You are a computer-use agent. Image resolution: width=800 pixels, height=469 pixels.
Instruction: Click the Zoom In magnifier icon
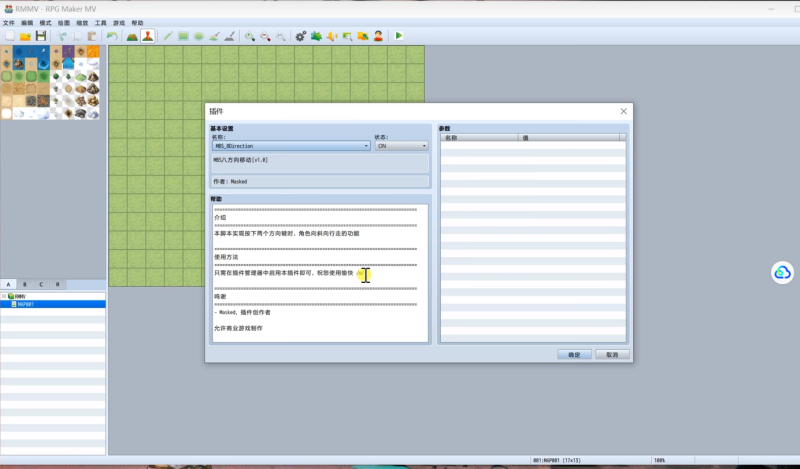click(249, 36)
